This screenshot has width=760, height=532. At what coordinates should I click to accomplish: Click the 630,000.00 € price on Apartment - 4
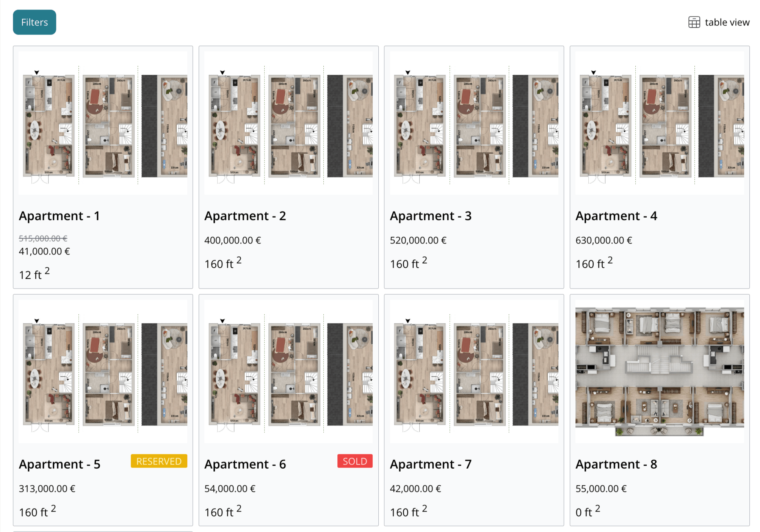coord(603,240)
